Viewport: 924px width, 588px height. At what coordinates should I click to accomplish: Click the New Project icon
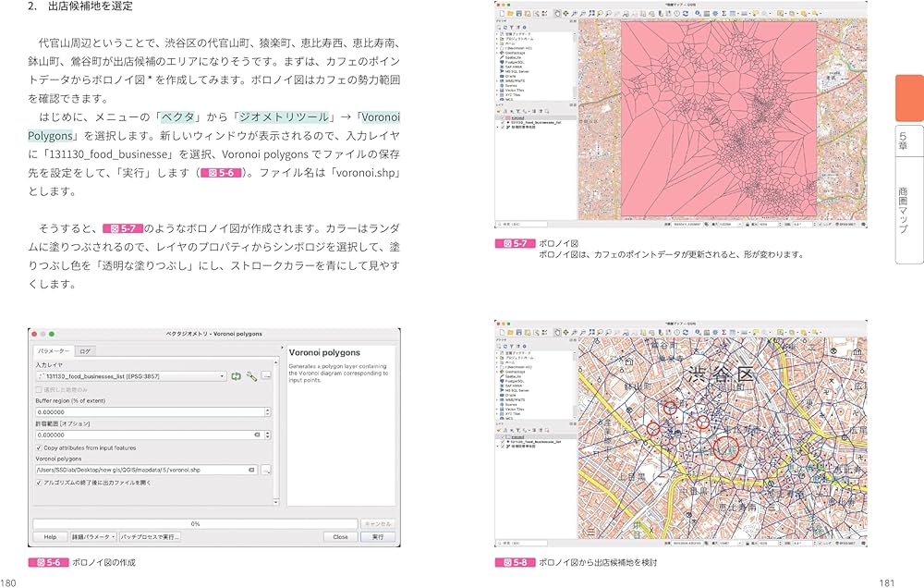click(502, 12)
